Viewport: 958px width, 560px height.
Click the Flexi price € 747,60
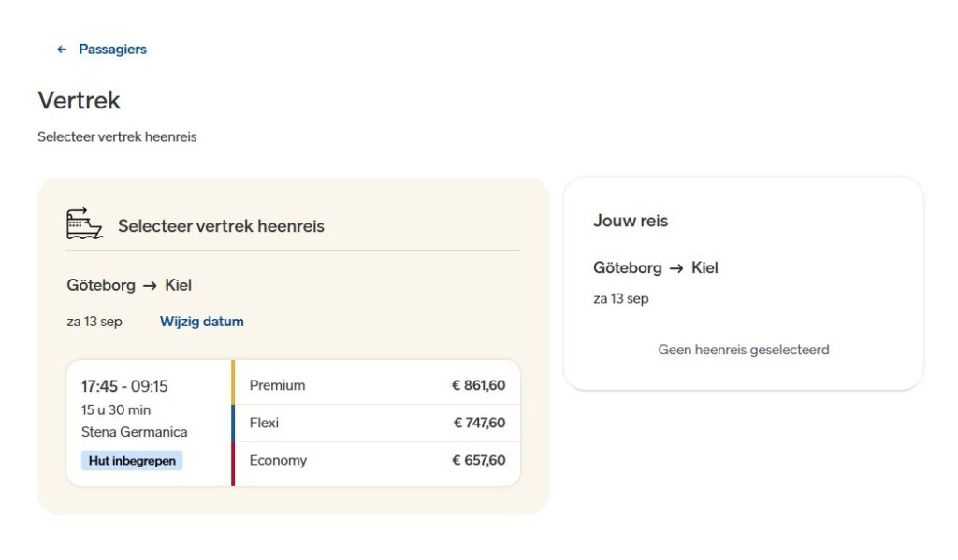[479, 423]
